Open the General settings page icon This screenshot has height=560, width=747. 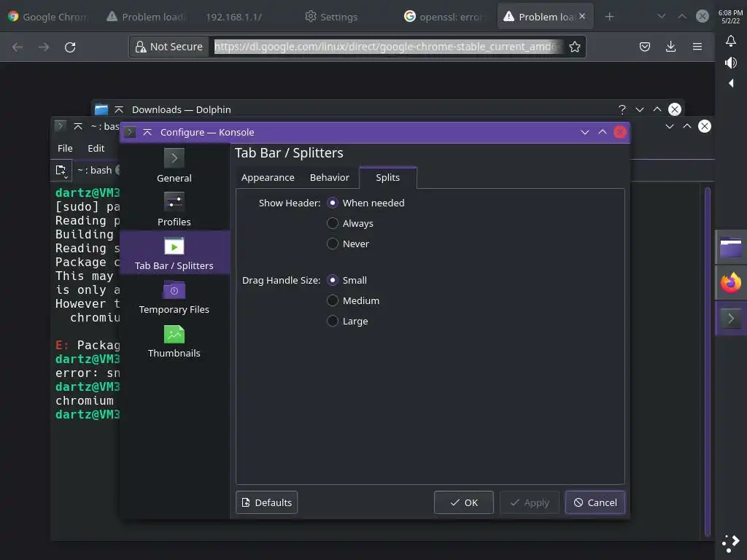174,157
